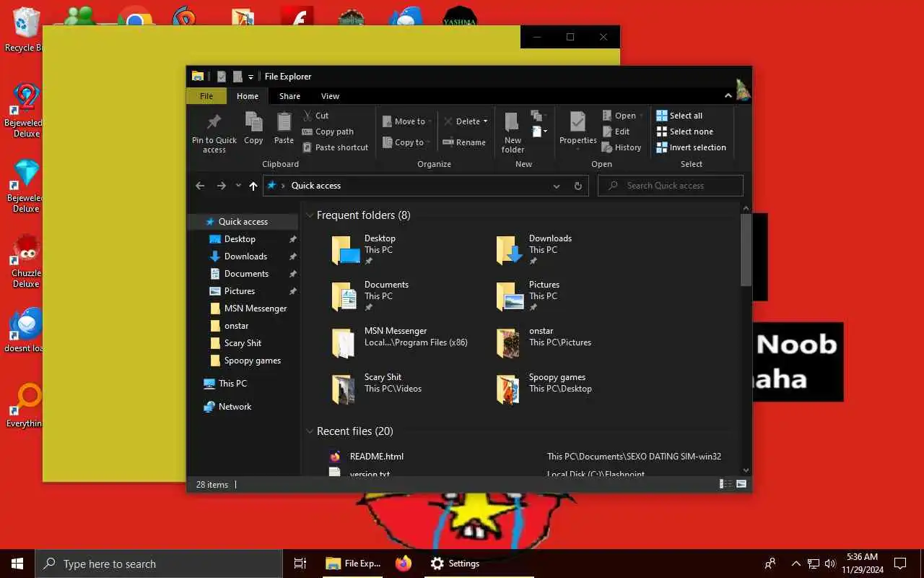Screen dimensions: 924x578
Task: Select Documents in navigation pane
Action: pos(246,274)
